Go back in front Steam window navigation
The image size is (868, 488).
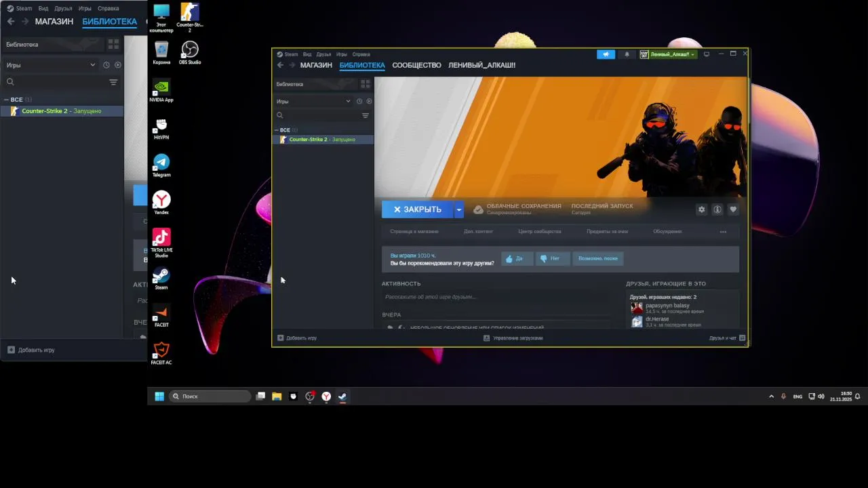pyautogui.click(x=280, y=65)
